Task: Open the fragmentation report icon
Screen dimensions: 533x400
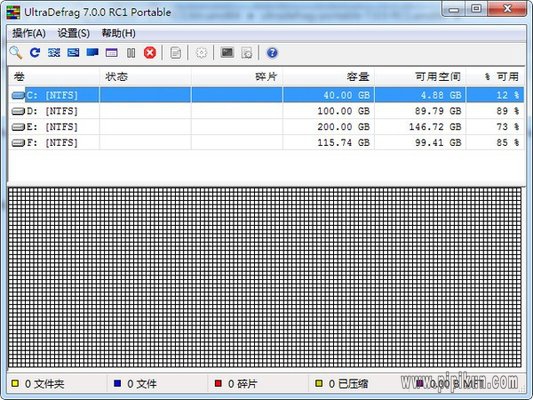Action: coord(175,53)
